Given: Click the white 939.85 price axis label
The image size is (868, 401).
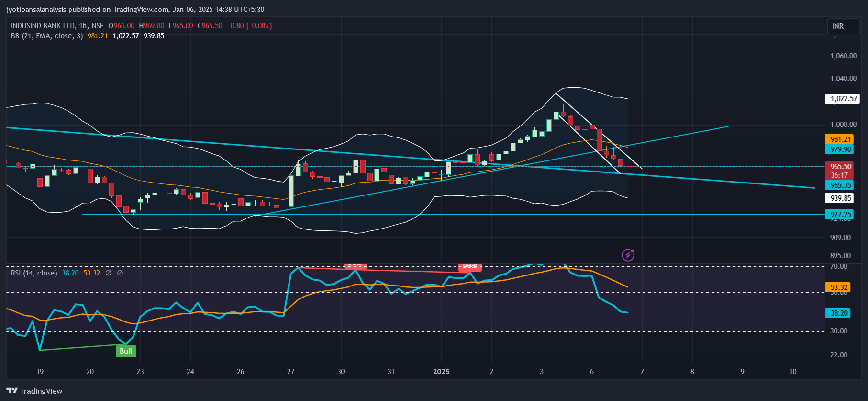Looking at the screenshot, I should [x=839, y=198].
